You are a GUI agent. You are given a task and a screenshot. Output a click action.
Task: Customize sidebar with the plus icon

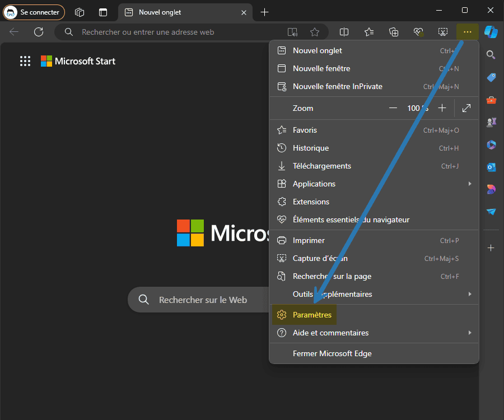pyautogui.click(x=491, y=248)
